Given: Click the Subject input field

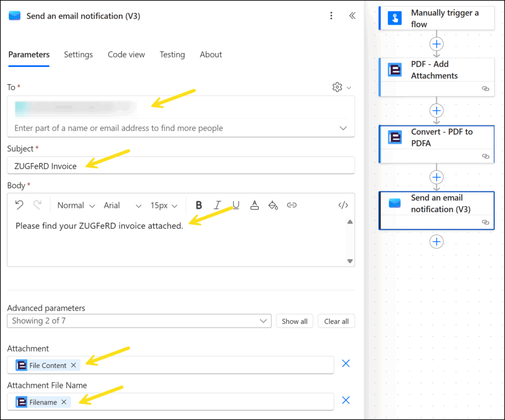Looking at the screenshot, I should tap(180, 166).
